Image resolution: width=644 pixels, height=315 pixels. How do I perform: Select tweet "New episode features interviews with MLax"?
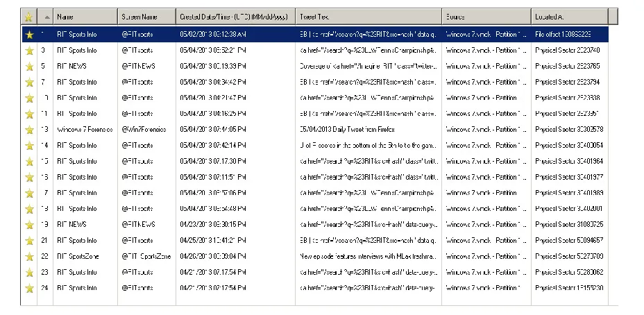coord(368,256)
